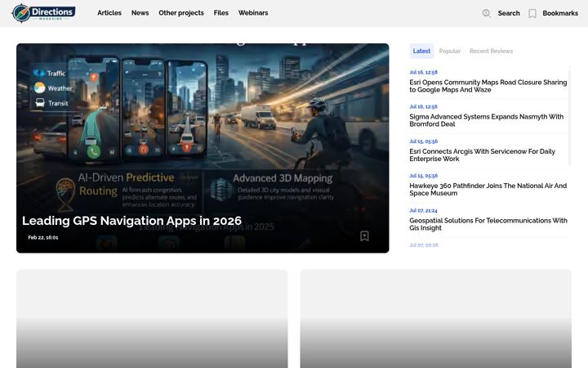Image resolution: width=588 pixels, height=368 pixels.
Task: Select the Latest tab
Action: (421, 51)
